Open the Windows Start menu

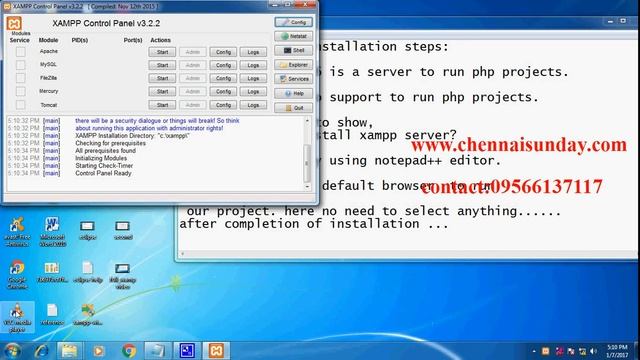tap(12, 351)
